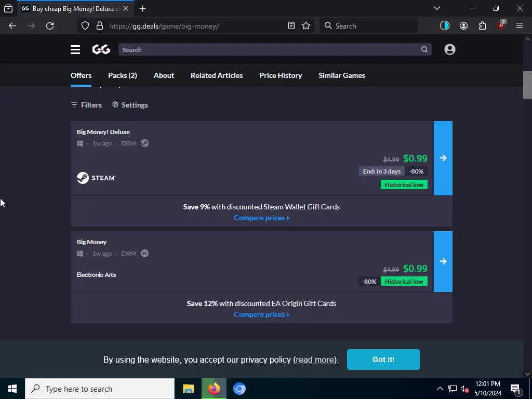
Task: Go to the Steam offer via the blue arrow
Action: tap(443, 158)
